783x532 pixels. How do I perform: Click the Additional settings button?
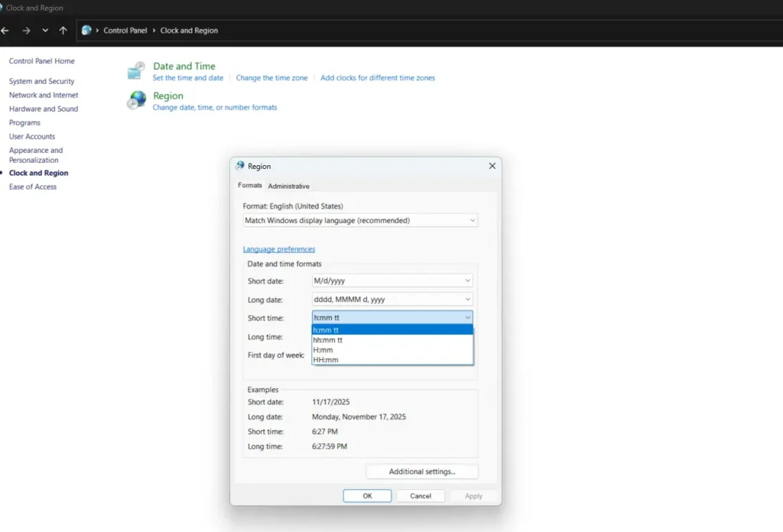pyautogui.click(x=421, y=471)
